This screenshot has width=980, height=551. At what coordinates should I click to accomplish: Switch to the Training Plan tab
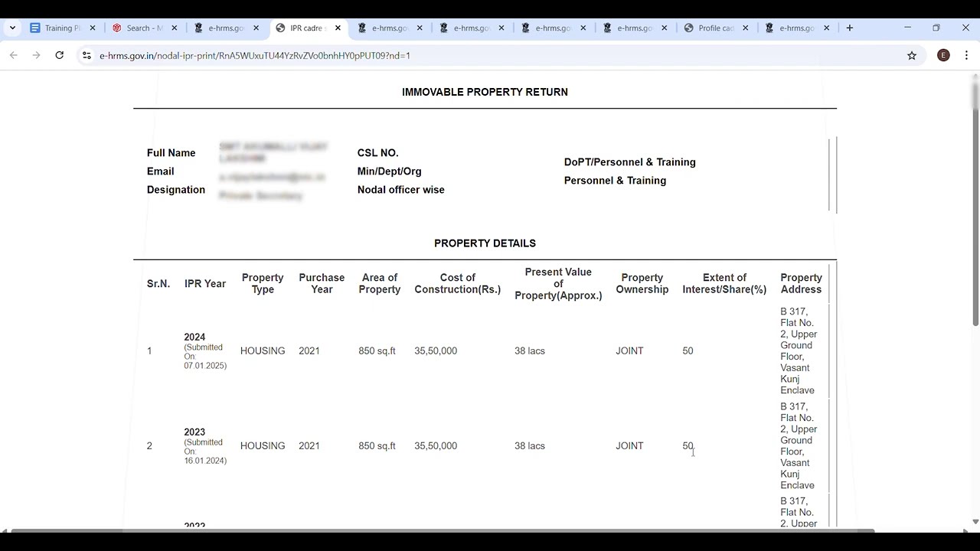coord(63,28)
